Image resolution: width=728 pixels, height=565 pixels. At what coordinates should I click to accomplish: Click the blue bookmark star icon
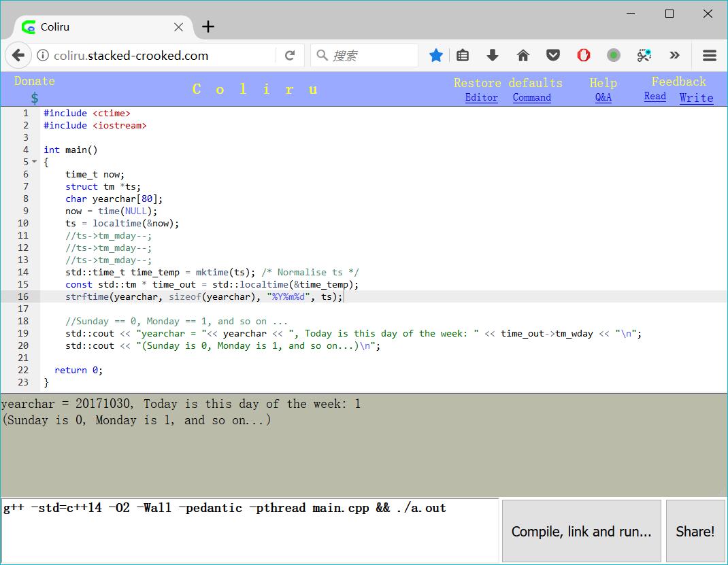[x=436, y=56]
